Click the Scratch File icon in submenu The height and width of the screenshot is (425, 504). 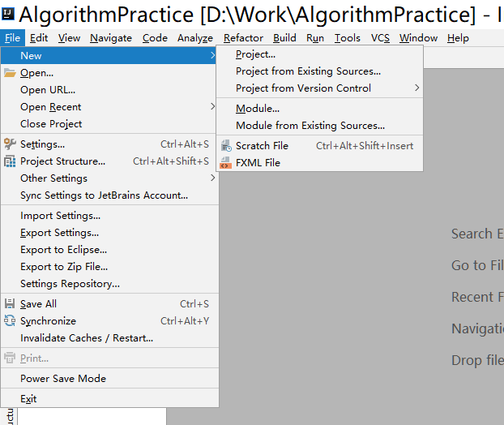pos(226,146)
